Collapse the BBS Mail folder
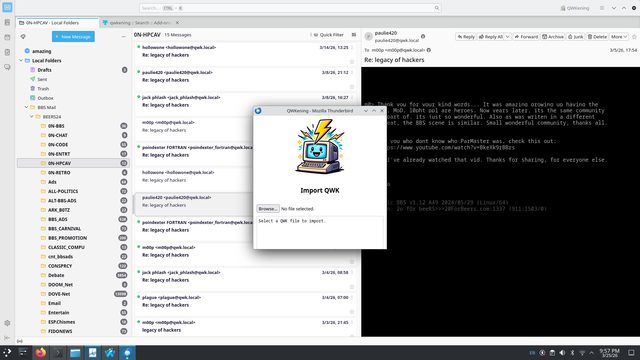This screenshot has height=360, width=640. (x=27, y=107)
